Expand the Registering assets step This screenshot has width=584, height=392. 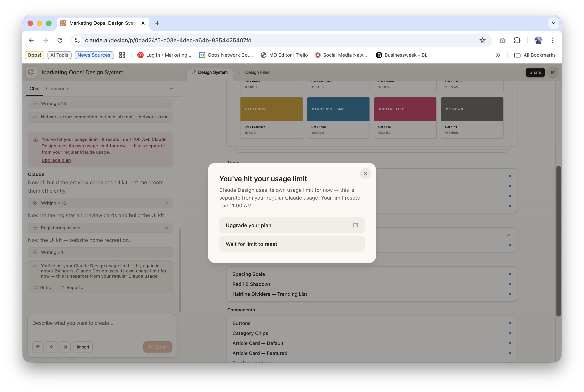tap(166, 228)
